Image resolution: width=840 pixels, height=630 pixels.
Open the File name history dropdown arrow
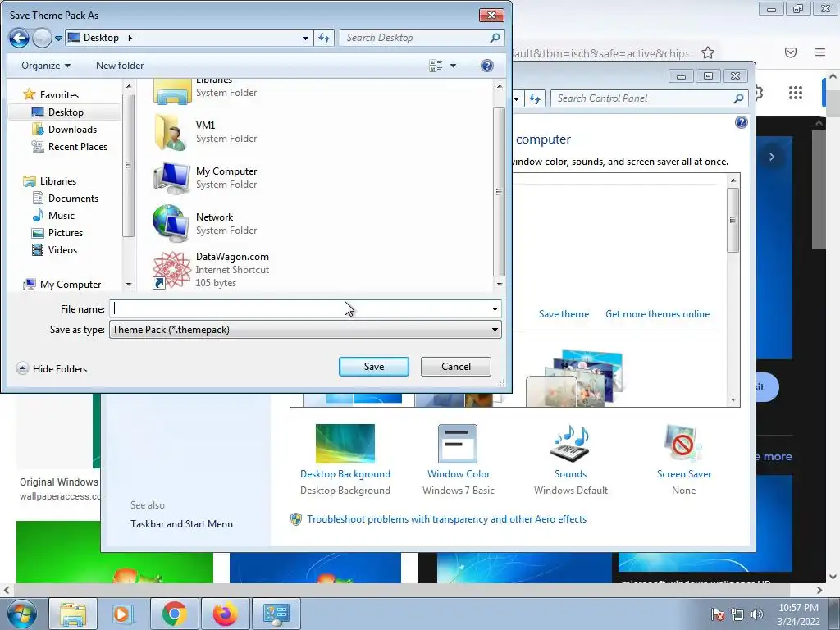495,309
